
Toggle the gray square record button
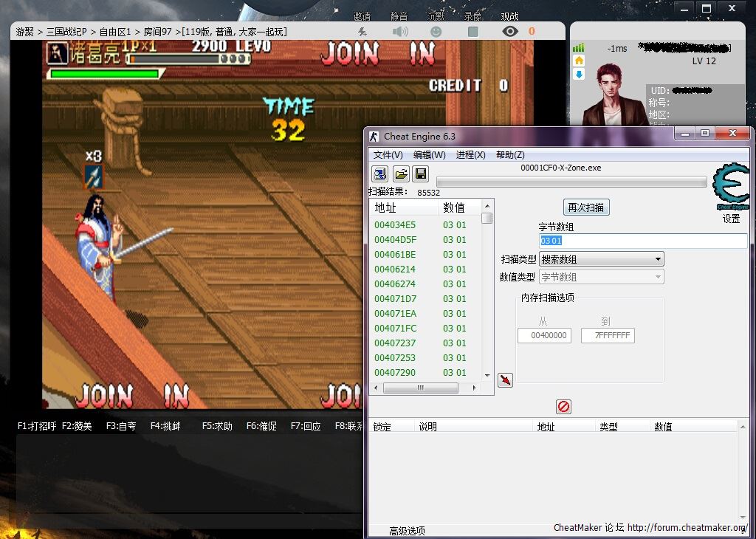(x=473, y=32)
